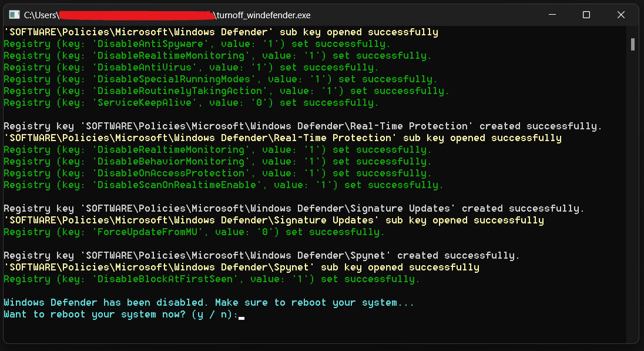Click the Signature Updates 'sub key opened' line
Viewport: 644px width, 351px height.
(x=273, y=220)
